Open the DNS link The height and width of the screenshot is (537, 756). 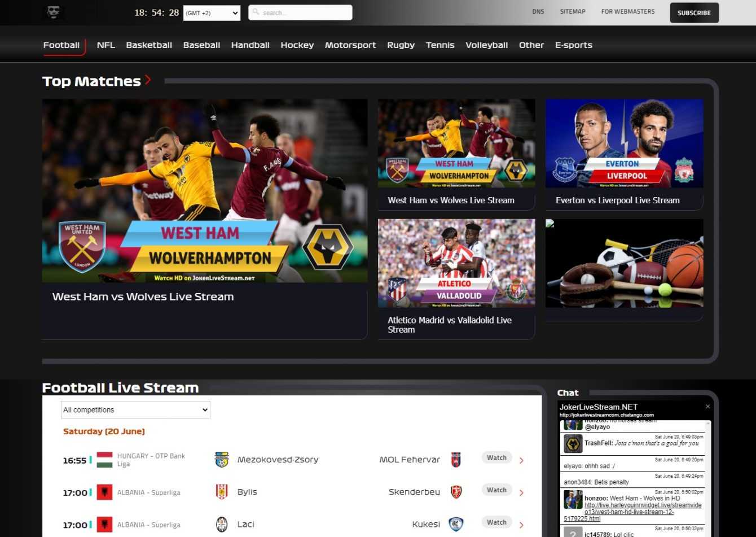click(538, 11)
